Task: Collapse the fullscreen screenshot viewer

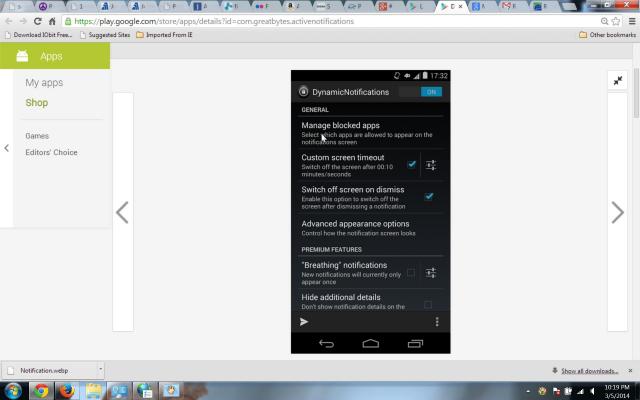Action: coord(617,81)
